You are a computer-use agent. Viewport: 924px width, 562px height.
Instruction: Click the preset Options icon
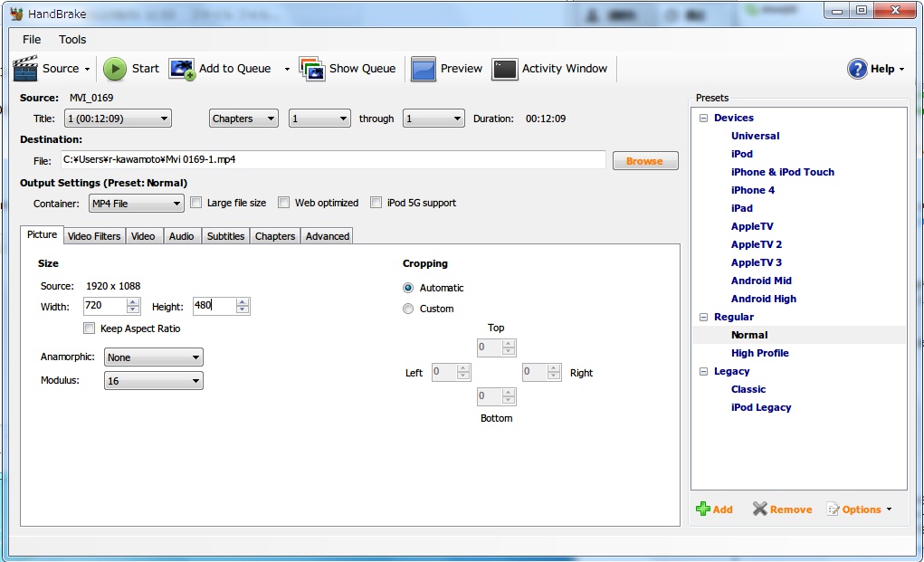pos(833,509)
